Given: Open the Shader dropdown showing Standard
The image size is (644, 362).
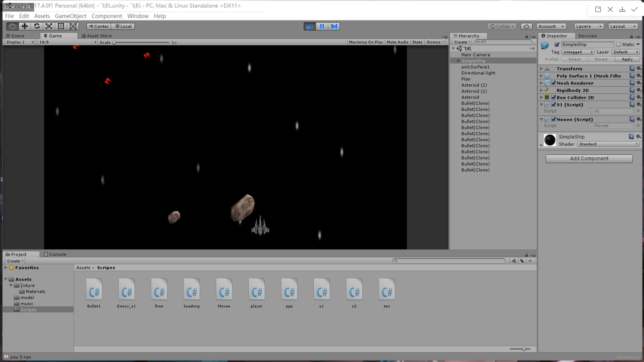Looking at the screenshot, I should [608, 144].
